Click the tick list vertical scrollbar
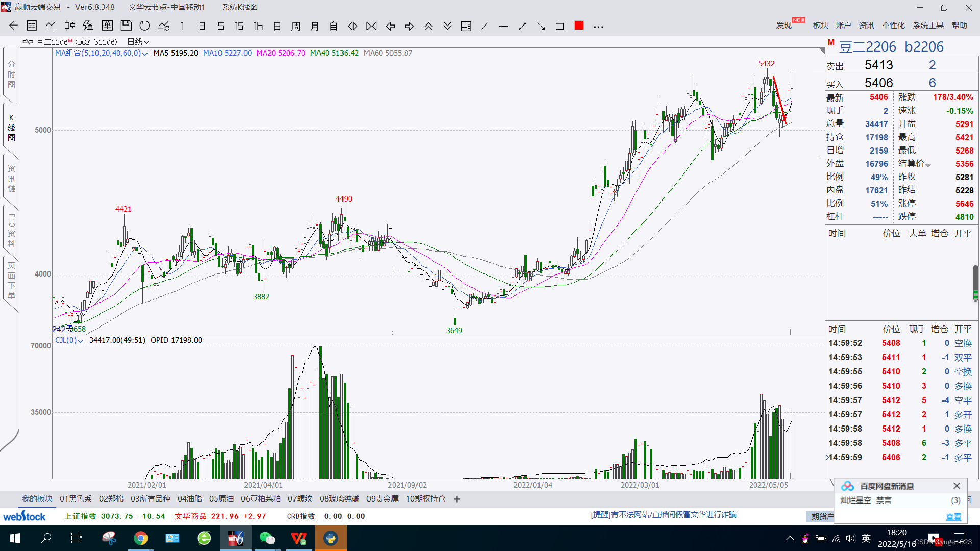The image size is (980, 551). pyautogui.click(x=975, y=283)
